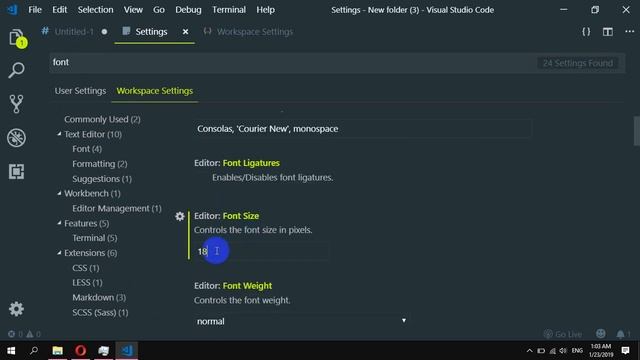Open the notifications bell in status bar

pos(623,334)
